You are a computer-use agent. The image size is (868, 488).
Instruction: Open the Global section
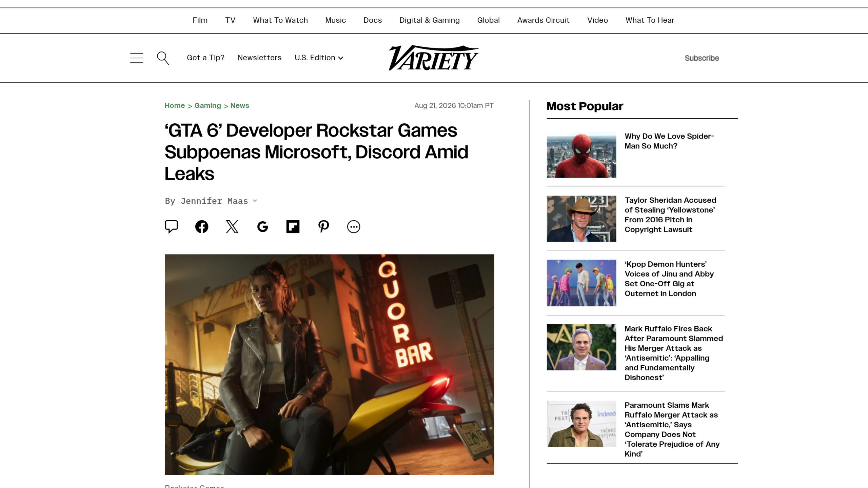pyautogui.click(x=488, y=20)
